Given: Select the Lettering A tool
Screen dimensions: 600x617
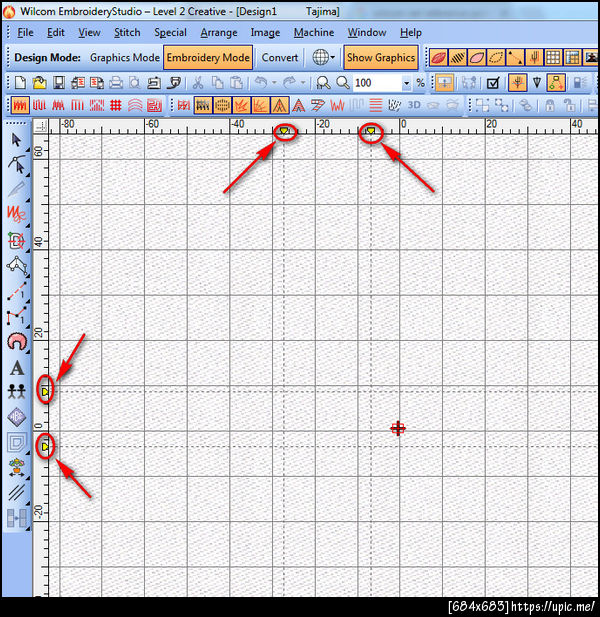Looking at the screenshot, I should 17,368.
